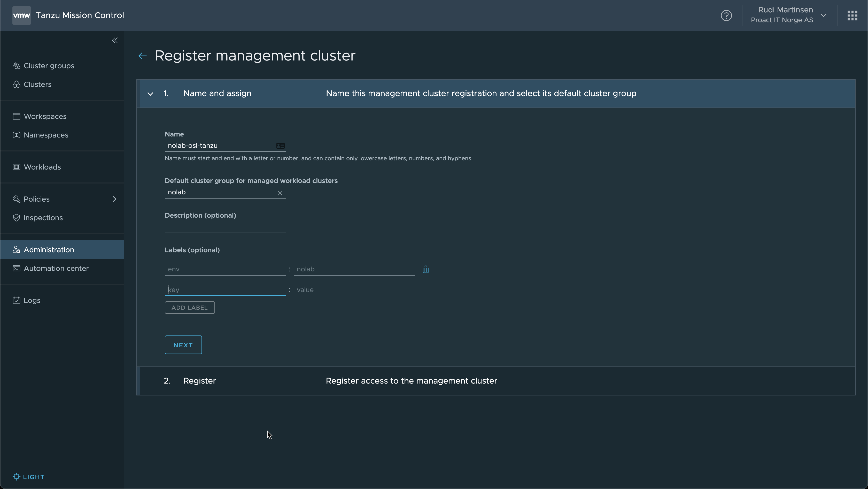This screenshot has width=868, height=489.
Task: Open the user account dropdown chevron
Action: click(823, 16)
